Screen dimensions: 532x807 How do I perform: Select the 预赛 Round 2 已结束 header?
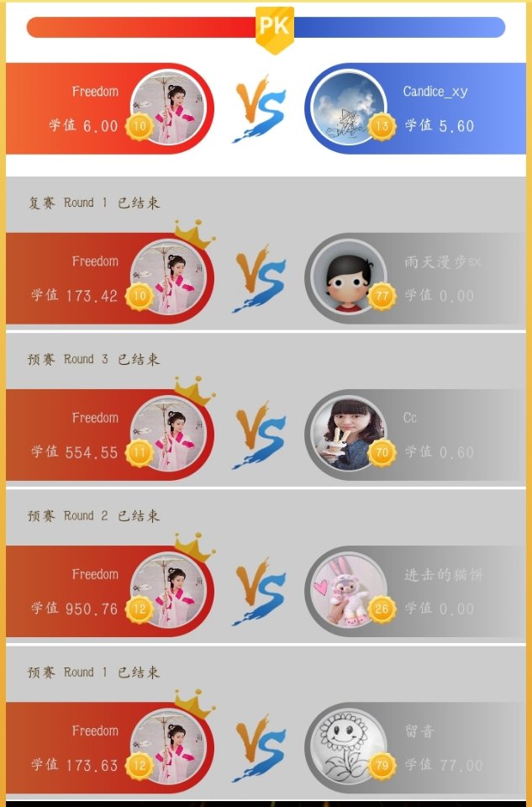pyautogui.click(x=94, y=515)
